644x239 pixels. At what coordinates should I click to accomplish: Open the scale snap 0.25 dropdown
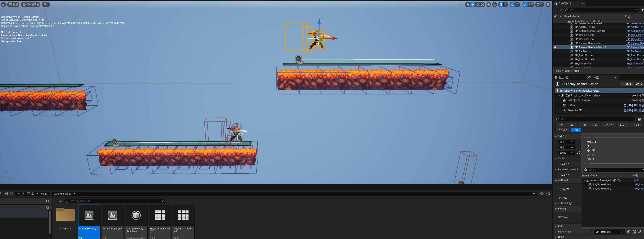[x=531, y=4]
